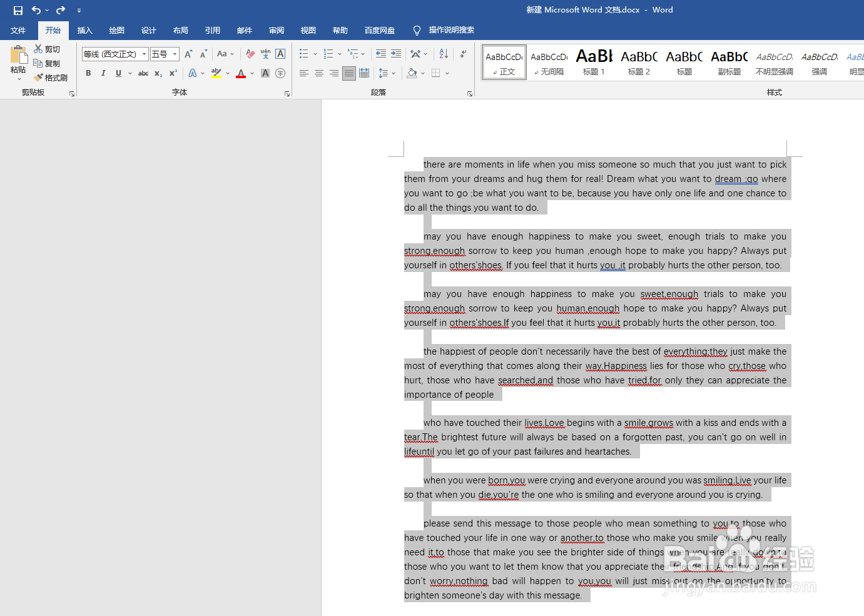The height and width of the screenshot is (616, 864).
Task: Click the distributed alignment icon
Action: (x=364, y=73)
